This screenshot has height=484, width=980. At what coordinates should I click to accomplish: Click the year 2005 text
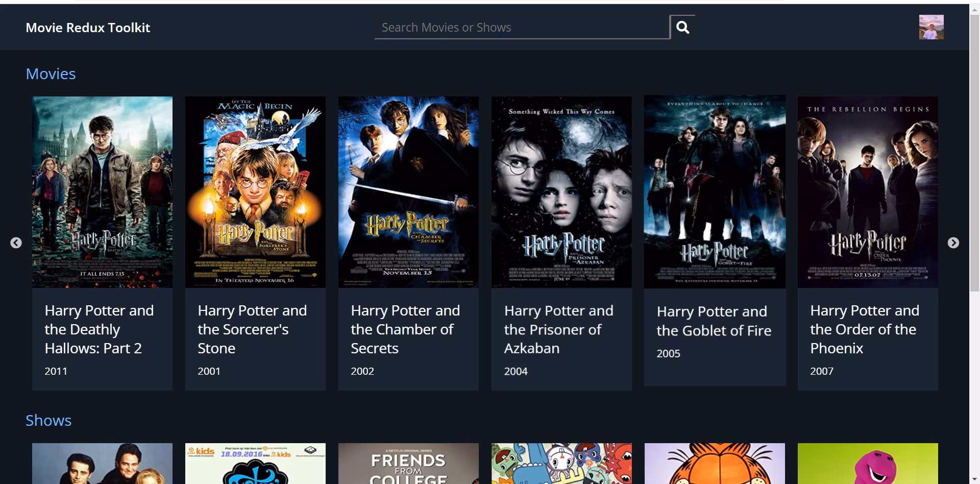click(x=669, y=353)
